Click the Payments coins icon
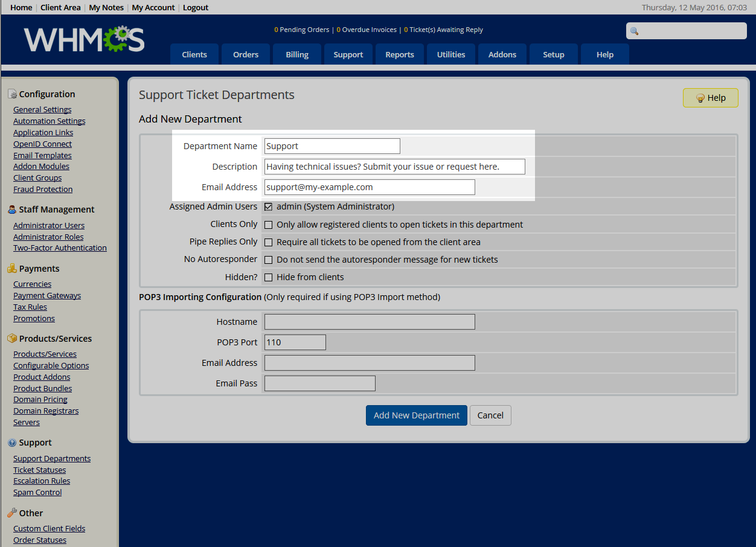The width and height of the screenshot is (756, 547). coord(12,269)
